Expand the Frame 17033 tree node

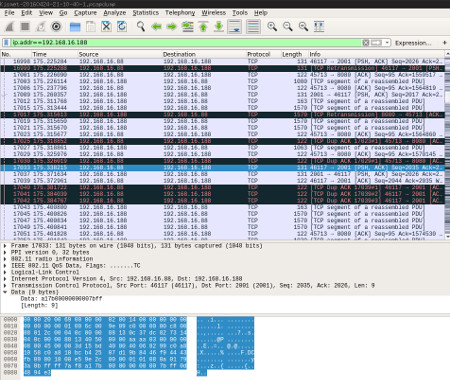click(x=5, y=246)
